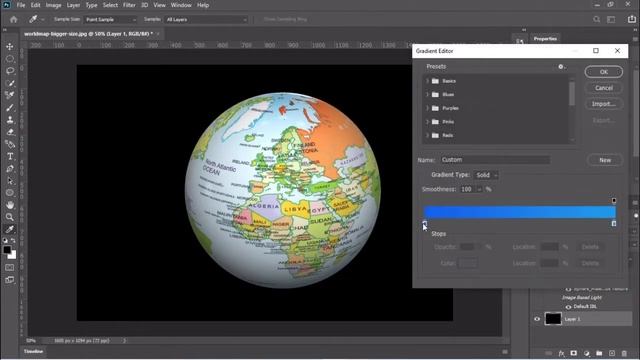Open the 3D menu
Image resolution: width=640 pixels, height=360 pixels.
click(144, 5)
